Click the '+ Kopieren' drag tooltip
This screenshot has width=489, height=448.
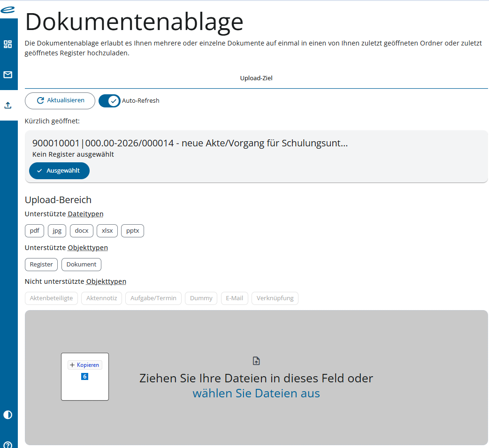[85, 365]
